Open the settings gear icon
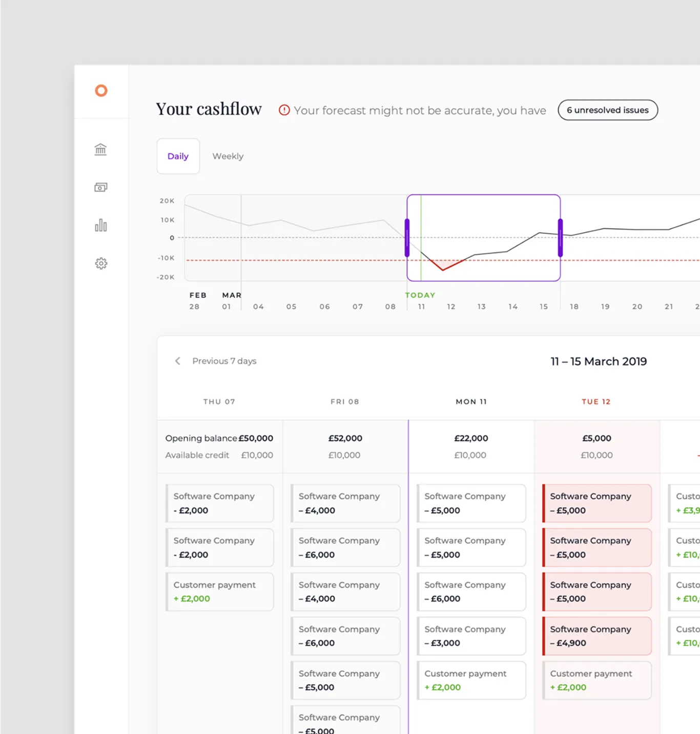The image size is (700, 734). pyautogui.click(x=101, y=263)
